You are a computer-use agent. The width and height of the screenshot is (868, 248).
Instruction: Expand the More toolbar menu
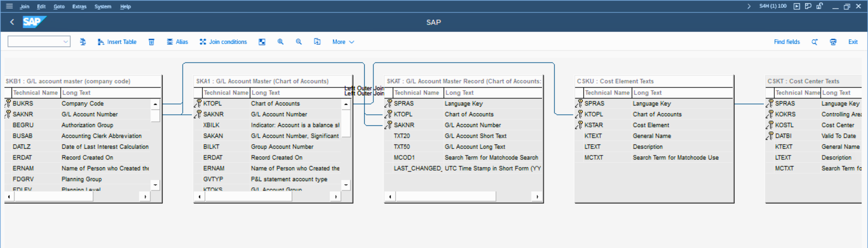(343, 42)
